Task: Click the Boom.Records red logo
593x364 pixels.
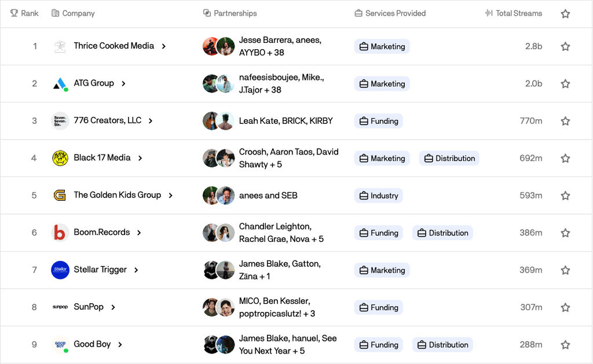Action: (60, 233)
